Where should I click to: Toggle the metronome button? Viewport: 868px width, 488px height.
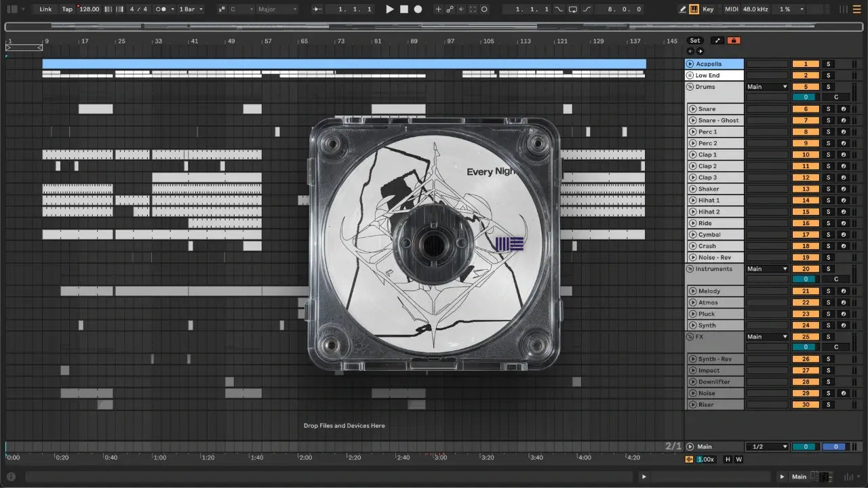pyautogui.click(x=161, y=9)
